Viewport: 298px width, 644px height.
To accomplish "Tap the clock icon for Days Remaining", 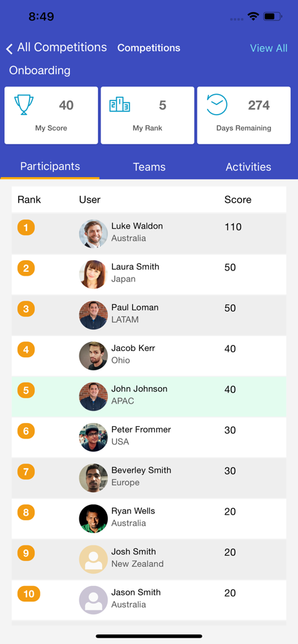I will [217, 105].
